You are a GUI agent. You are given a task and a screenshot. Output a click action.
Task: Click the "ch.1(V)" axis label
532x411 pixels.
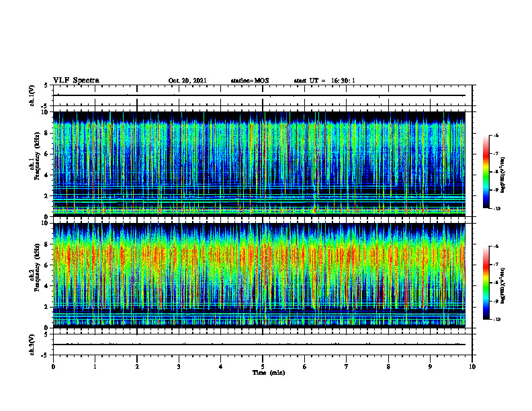(32, 95)
